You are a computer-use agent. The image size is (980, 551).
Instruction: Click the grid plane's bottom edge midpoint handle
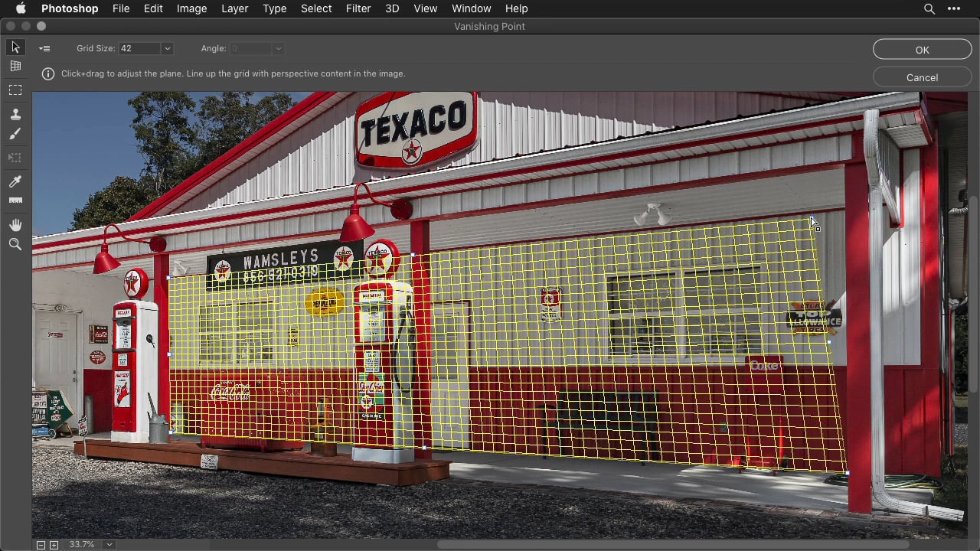pos(426,448)
